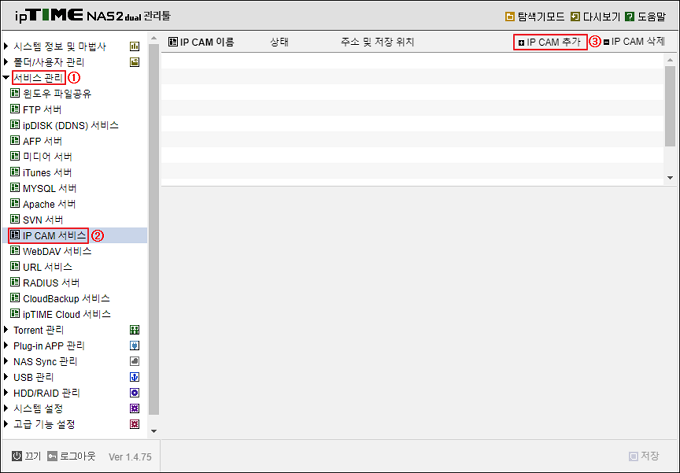Collapse the 서비스 관리 arrow

click(x=6, y=78)
